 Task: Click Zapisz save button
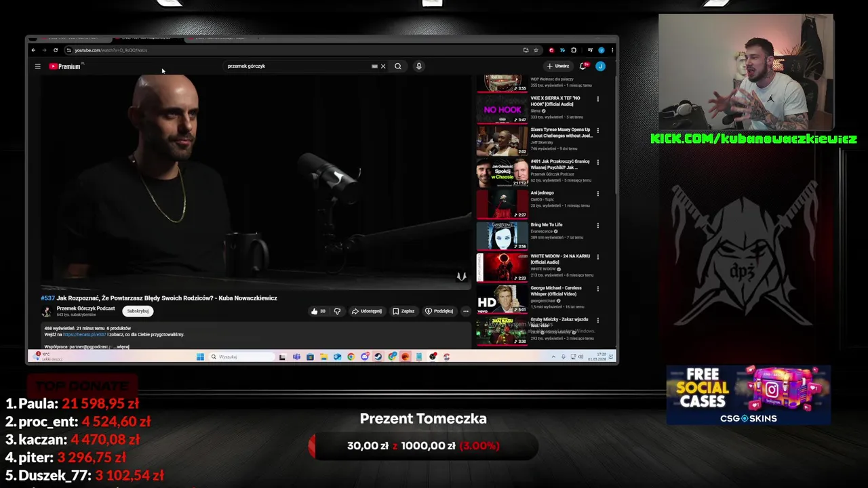[403, 311]
